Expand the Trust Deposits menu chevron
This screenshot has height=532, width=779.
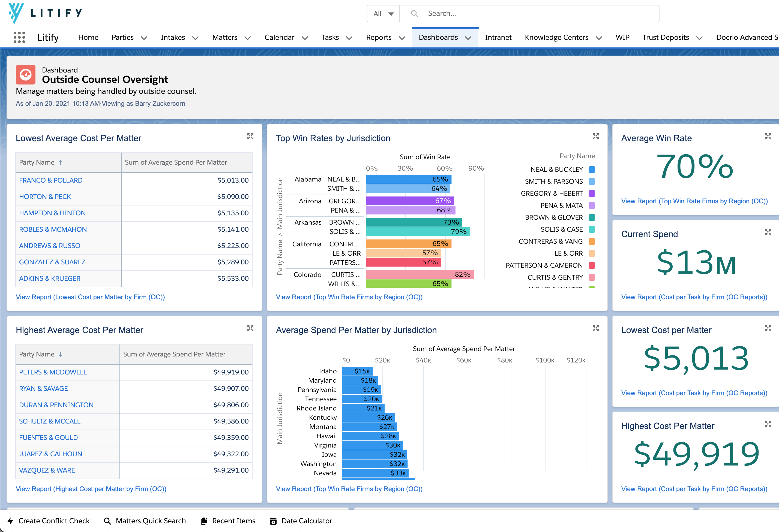pos(700,38)
